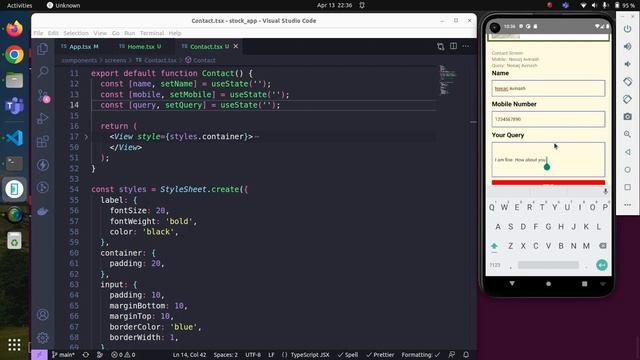Expand the folded View block at line 17
The image size is (640, 360).
click(86, 137)
